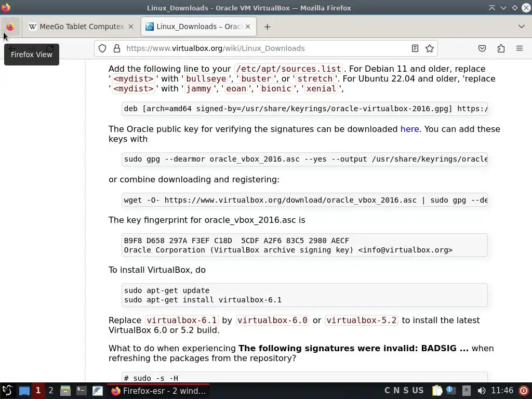Open Firefox hamburger application menu
532x399 pixels.
click(520, 48)
